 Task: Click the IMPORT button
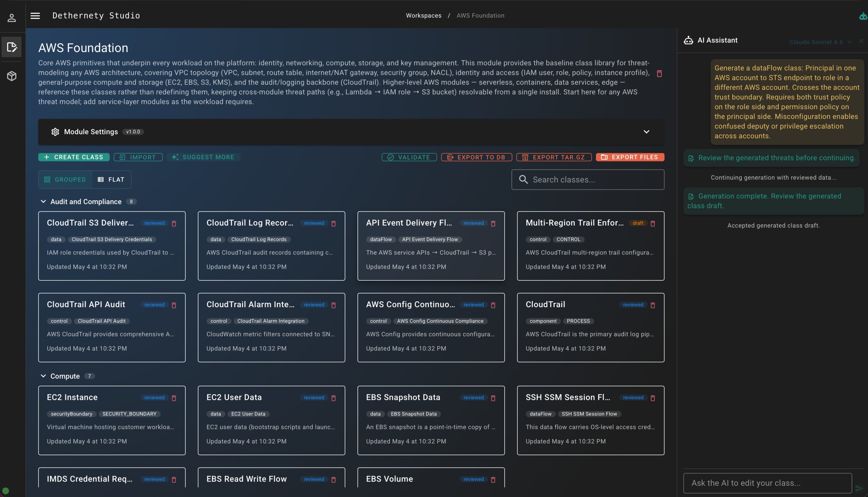pos(138,157)
